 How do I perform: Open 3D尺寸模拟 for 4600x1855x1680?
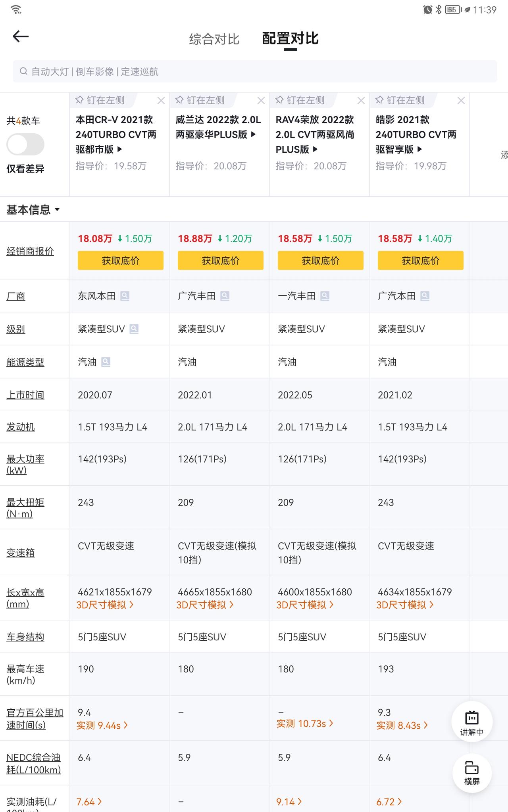pyautogui.click(x=305, y=605)
